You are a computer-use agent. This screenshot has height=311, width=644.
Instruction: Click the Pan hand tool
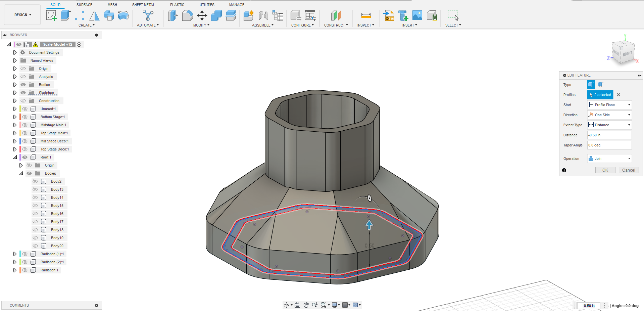click(x=306, y=305)
